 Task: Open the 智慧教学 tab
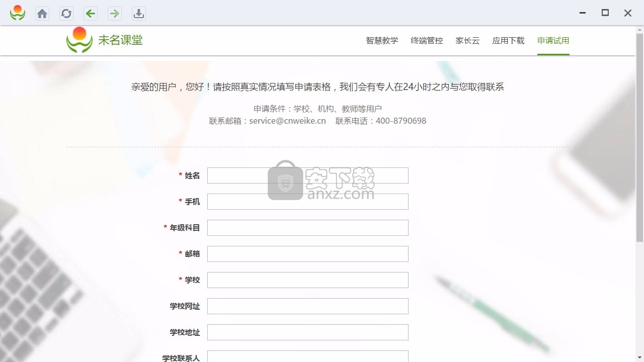(x=382, y=41)
